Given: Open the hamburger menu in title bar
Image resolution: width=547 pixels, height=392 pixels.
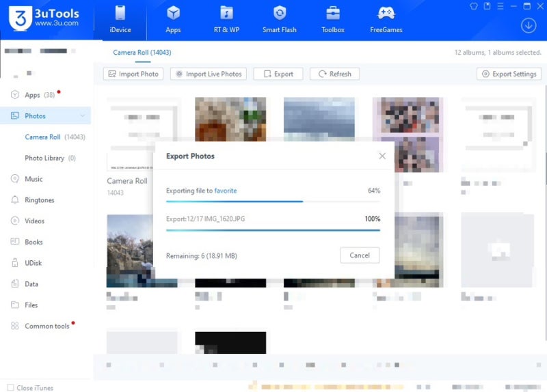Looking at the screenshot, I should (x=501, y=6).
